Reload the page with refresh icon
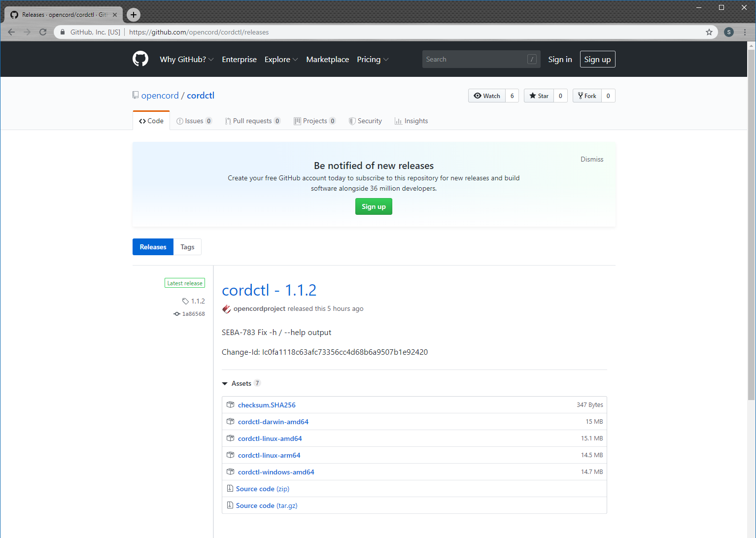This screenshot has width=756, height=538. coord(43,32)
